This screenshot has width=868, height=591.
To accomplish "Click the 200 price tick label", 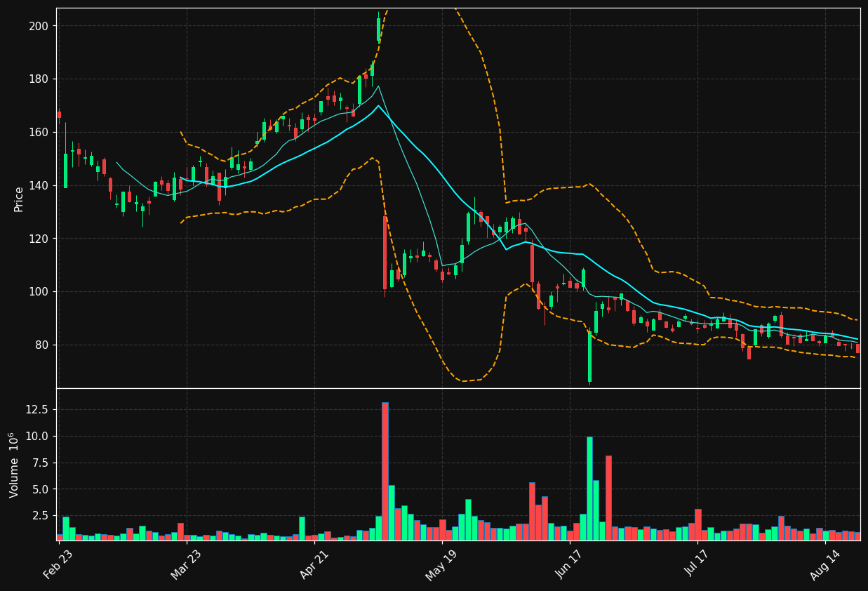I will point(39,26).
